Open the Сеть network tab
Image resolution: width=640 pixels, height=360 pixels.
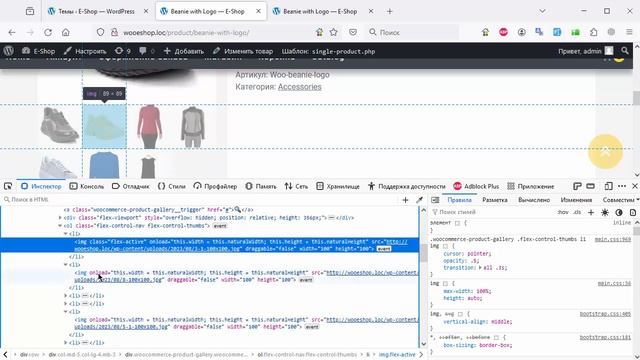[296, 186]
